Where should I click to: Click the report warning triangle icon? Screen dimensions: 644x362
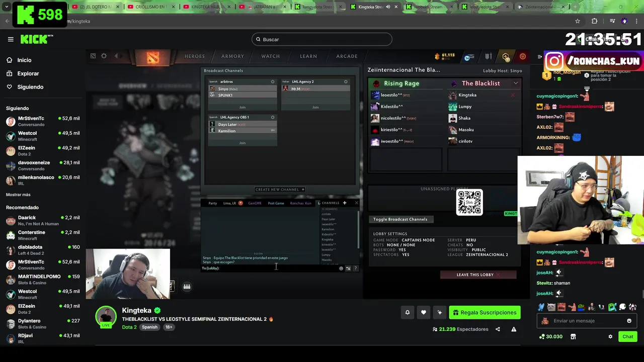click(514, 329)
